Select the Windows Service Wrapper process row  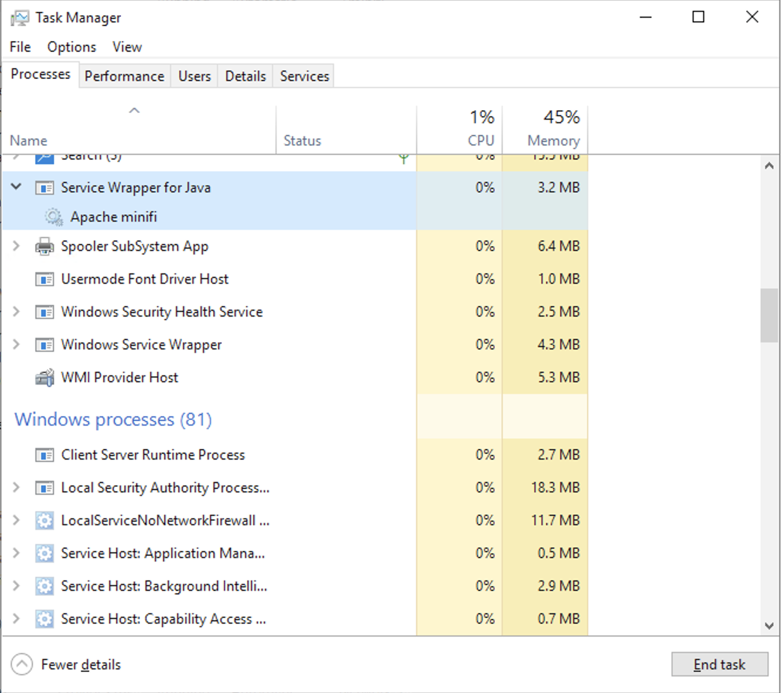(141, 345)
